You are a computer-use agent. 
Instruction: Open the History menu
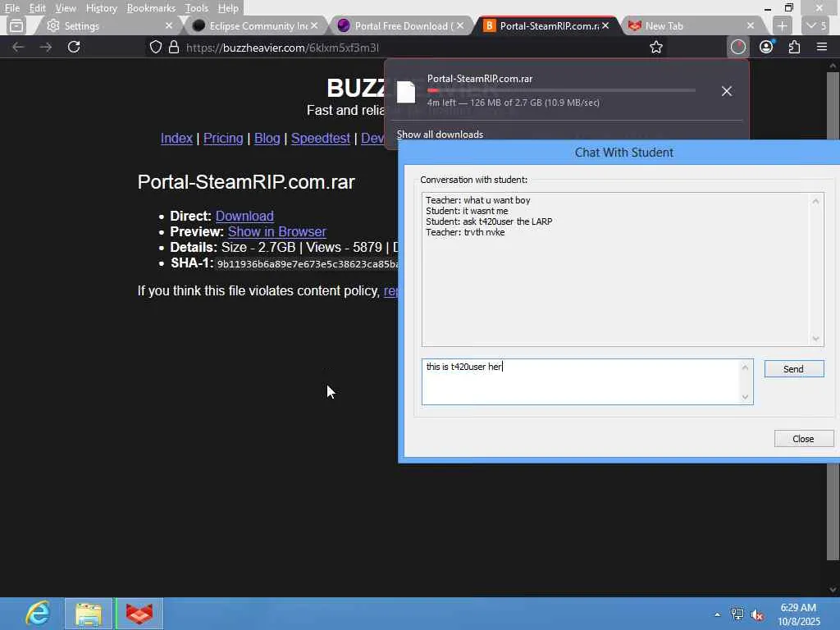(101, 8)
